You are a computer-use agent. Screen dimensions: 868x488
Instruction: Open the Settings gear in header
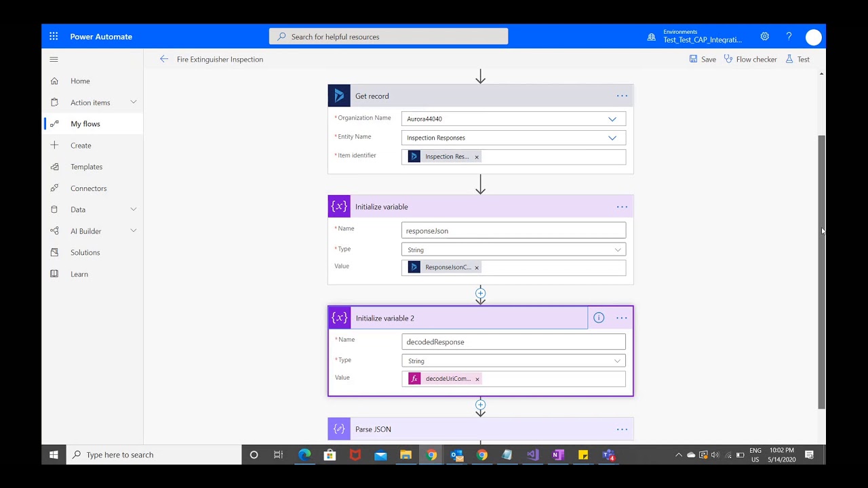[x=765, y=37]
